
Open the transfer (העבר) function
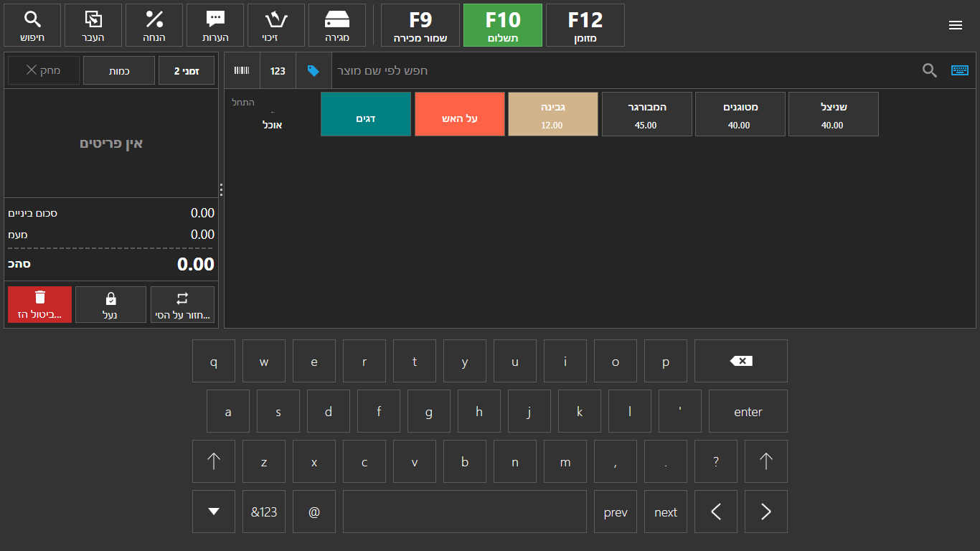pyautogui.click(x=93, y=25)
